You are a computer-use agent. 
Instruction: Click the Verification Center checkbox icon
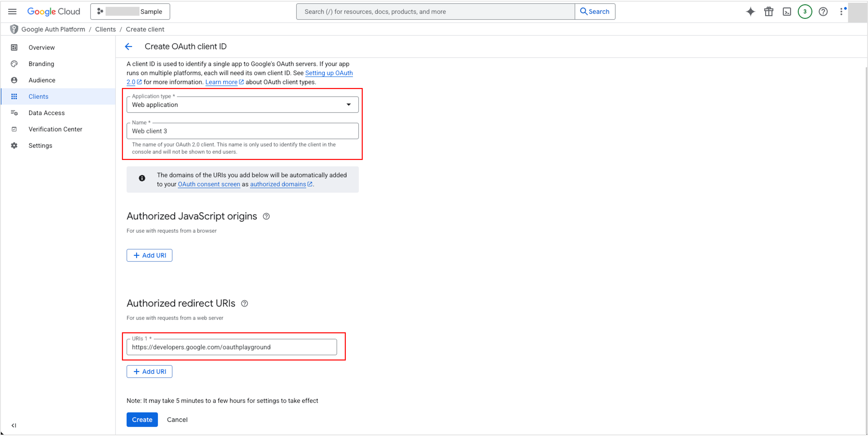tap(14, 129)
